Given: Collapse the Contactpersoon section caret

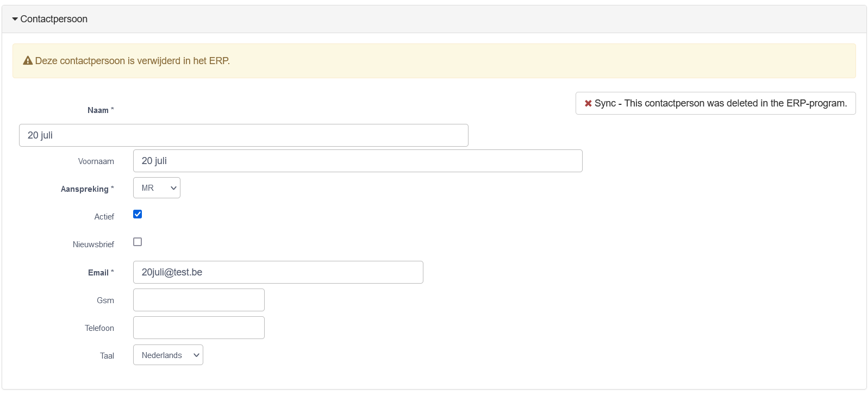Looking at the screenshot, I should 15,19.
